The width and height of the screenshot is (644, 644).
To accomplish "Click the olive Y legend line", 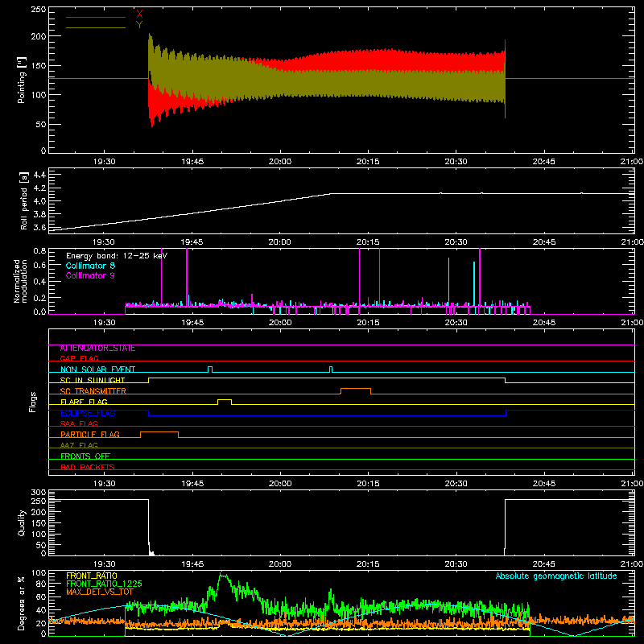I will click(x=96, y=27).
